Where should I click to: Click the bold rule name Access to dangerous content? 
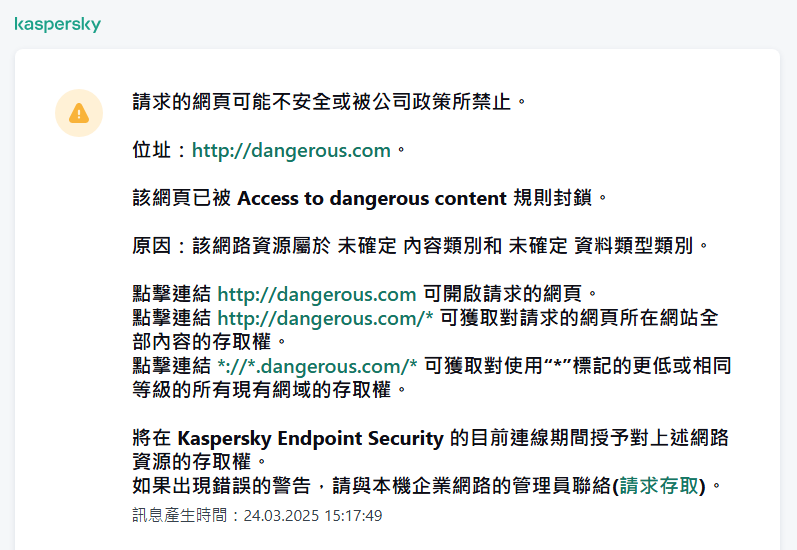[372, 198]
